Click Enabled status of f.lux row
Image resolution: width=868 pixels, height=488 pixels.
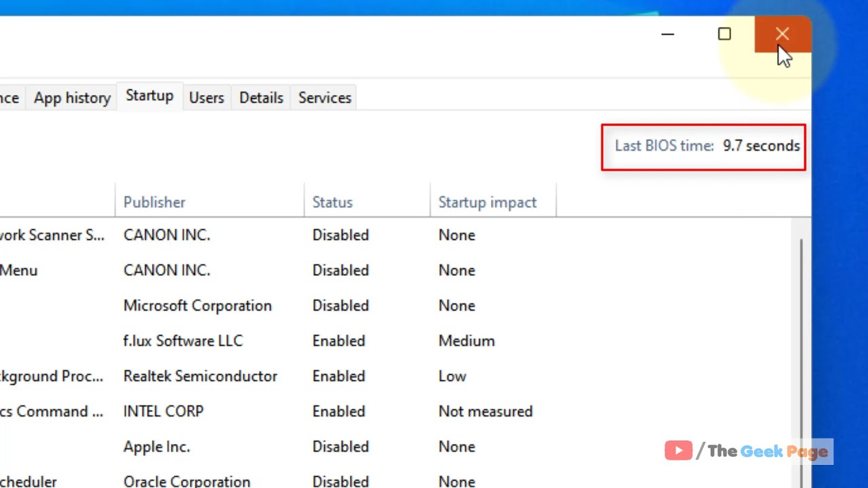(338, 341)
